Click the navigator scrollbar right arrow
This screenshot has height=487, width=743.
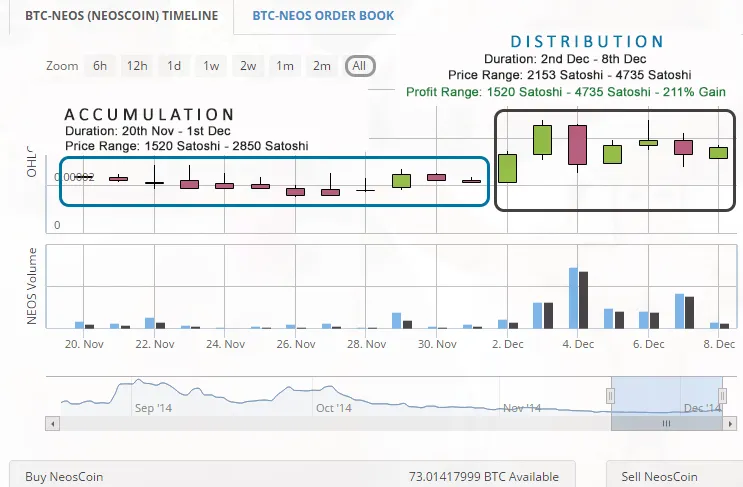pos(730,424)
